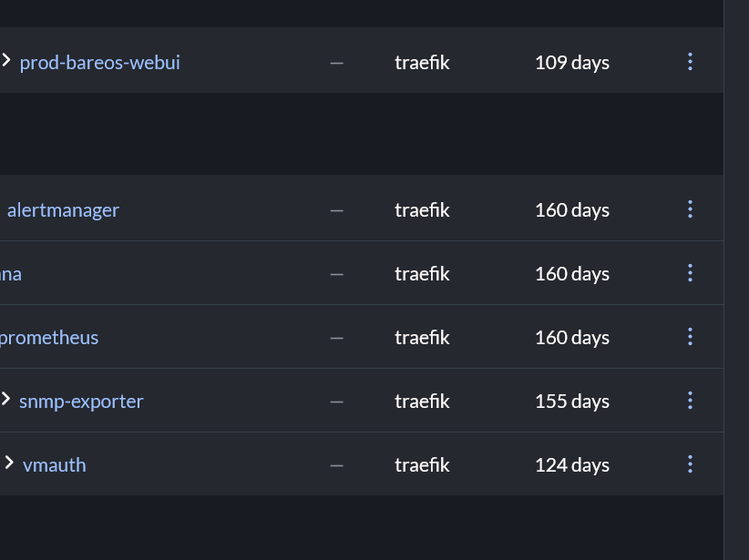This screenshot has width=749, height=560.
Task: Open the prometheus link
Action: pos(49,337)
